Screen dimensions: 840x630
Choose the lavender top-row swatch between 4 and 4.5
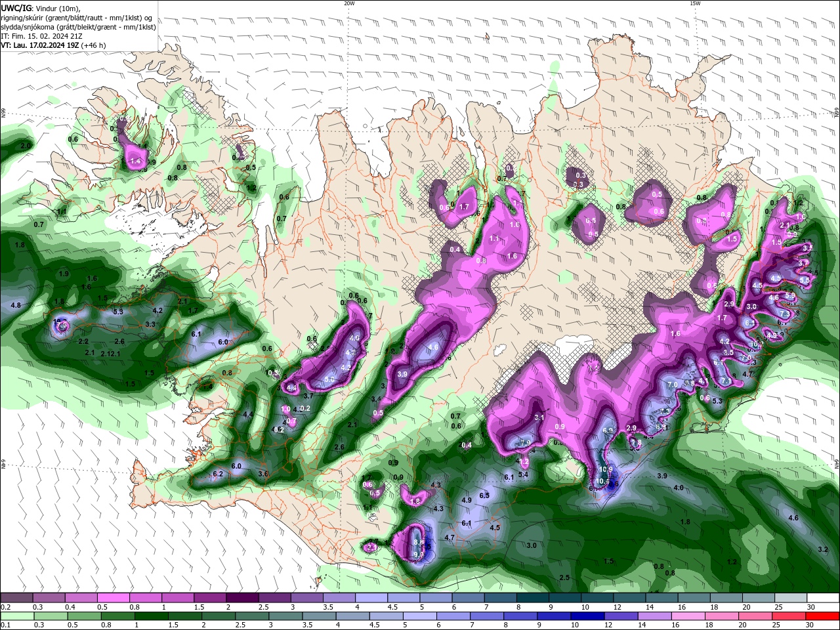click(x=371, y=598)
